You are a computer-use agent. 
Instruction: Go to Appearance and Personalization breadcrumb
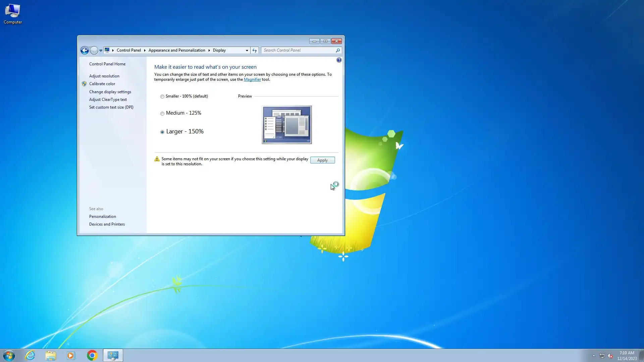[177, 50]
